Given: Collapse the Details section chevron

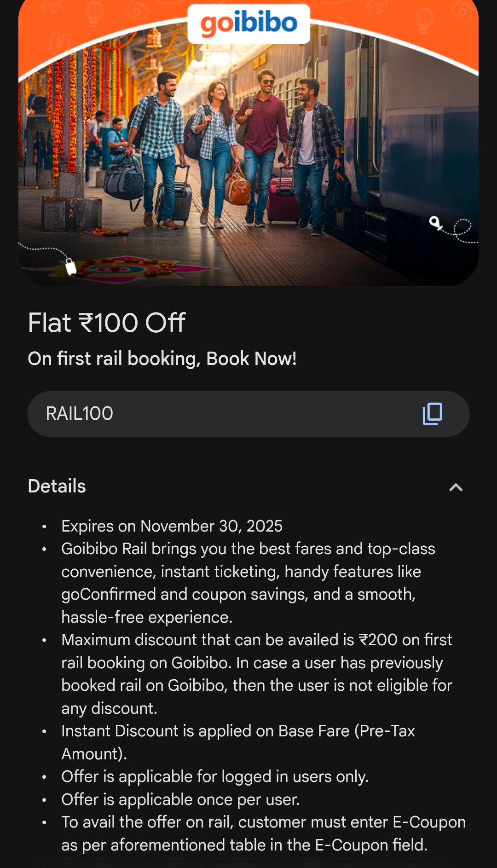Looking at the screenshot, I should (x=456, y=487).
